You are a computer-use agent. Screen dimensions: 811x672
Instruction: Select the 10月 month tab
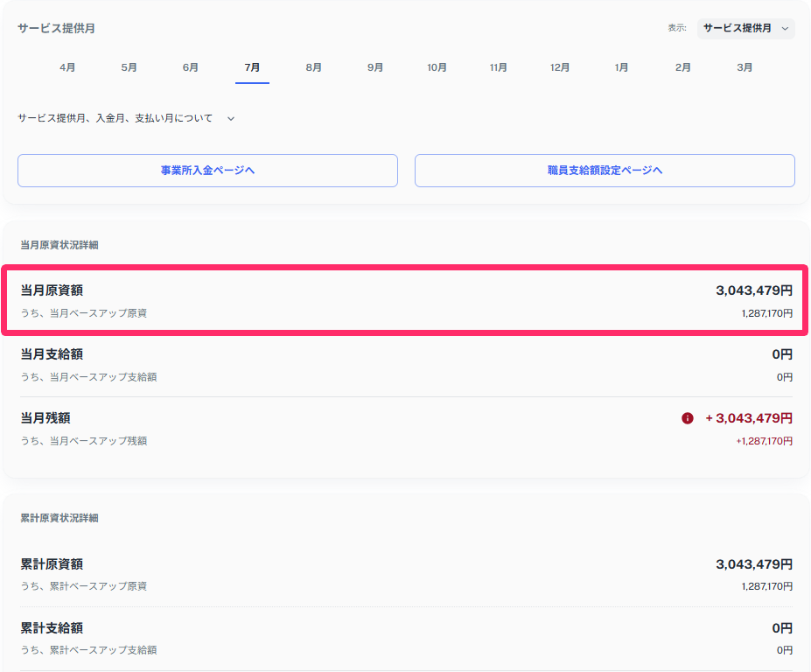[436, 66]
